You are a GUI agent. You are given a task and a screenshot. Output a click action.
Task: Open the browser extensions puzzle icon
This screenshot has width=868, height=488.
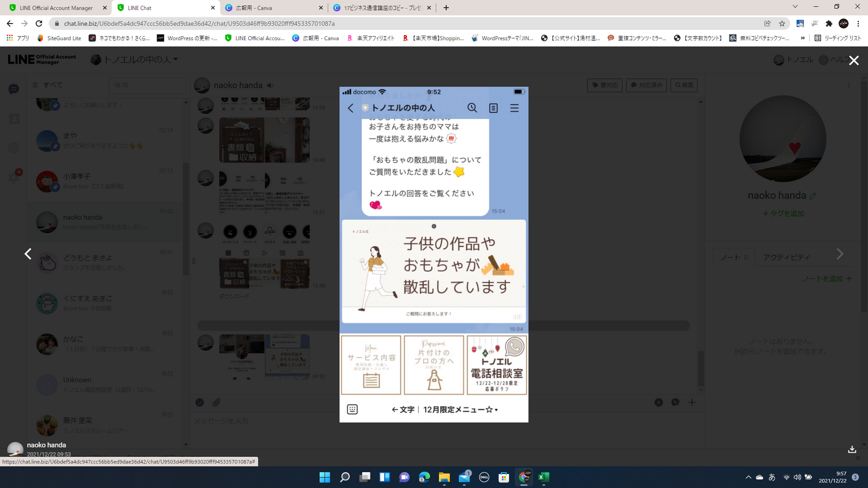click(829, 24)
